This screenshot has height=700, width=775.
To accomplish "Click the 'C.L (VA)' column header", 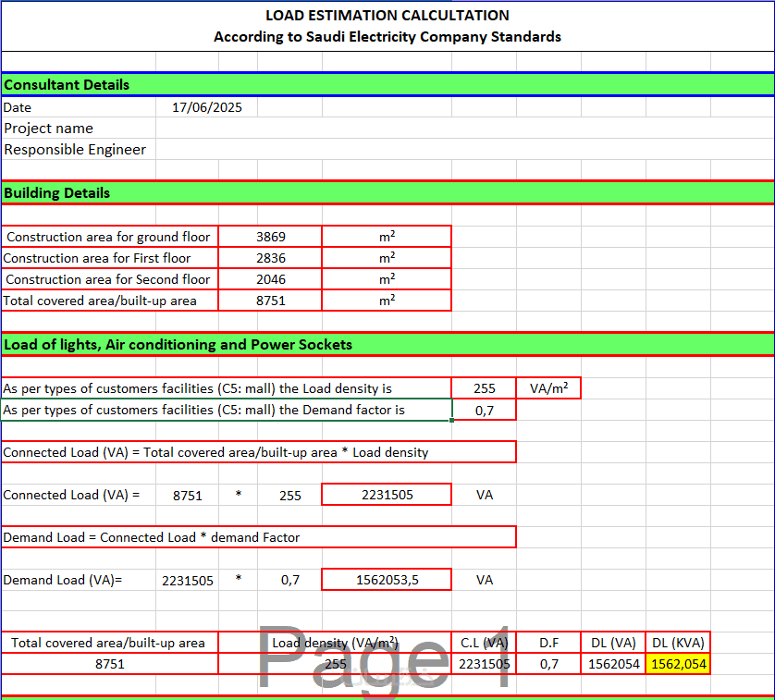I will 484,643.
